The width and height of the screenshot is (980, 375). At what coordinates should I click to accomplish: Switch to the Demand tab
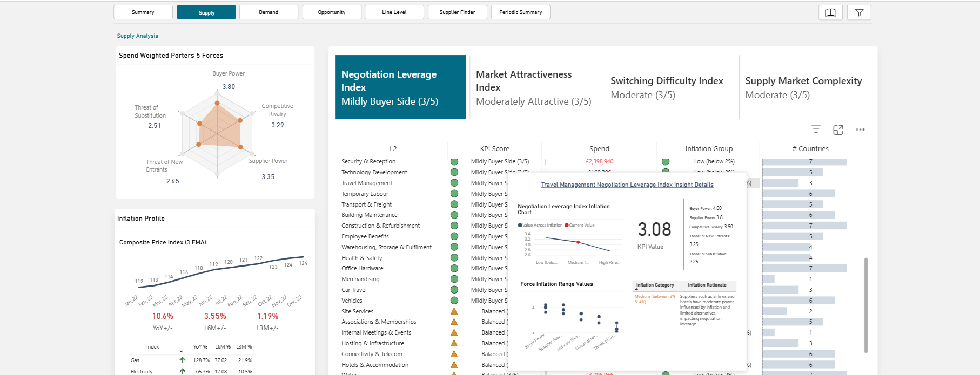269,12
